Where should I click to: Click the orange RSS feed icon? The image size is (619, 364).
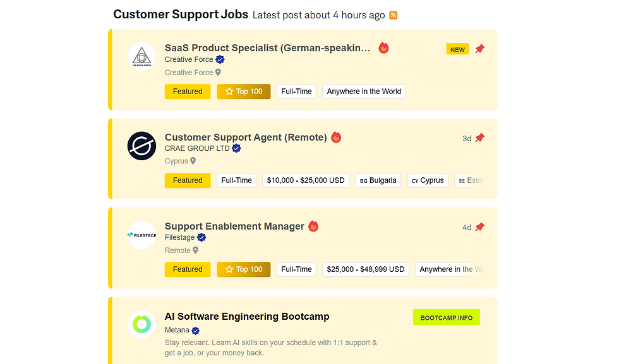point(394,15)
